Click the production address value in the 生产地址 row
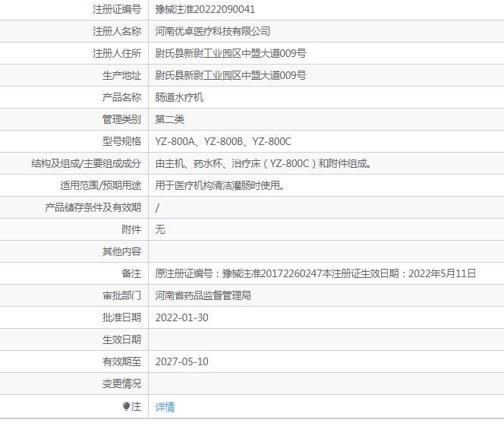This screenshot has width=504, height=426. [x=231, y=75]
